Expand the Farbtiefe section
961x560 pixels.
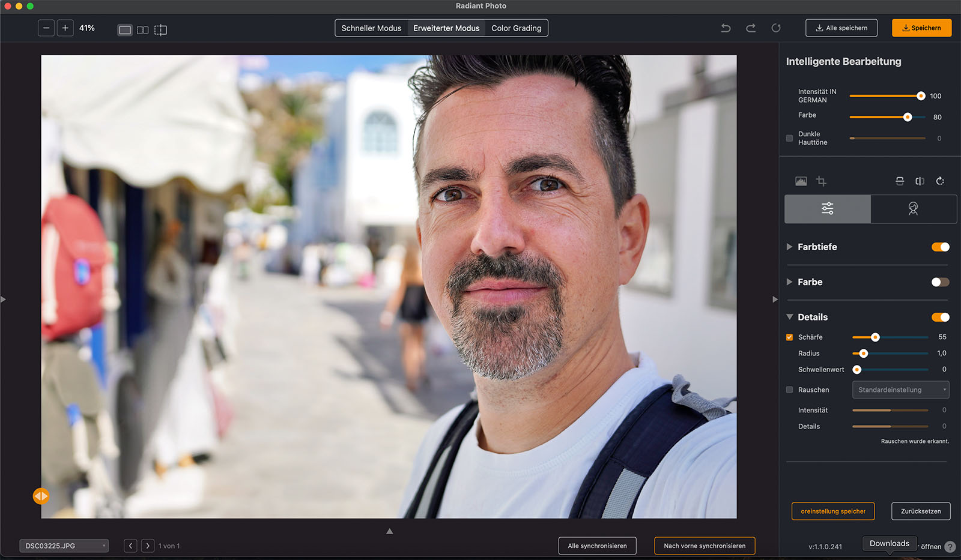pyautogui.click(x=789, y=247)
